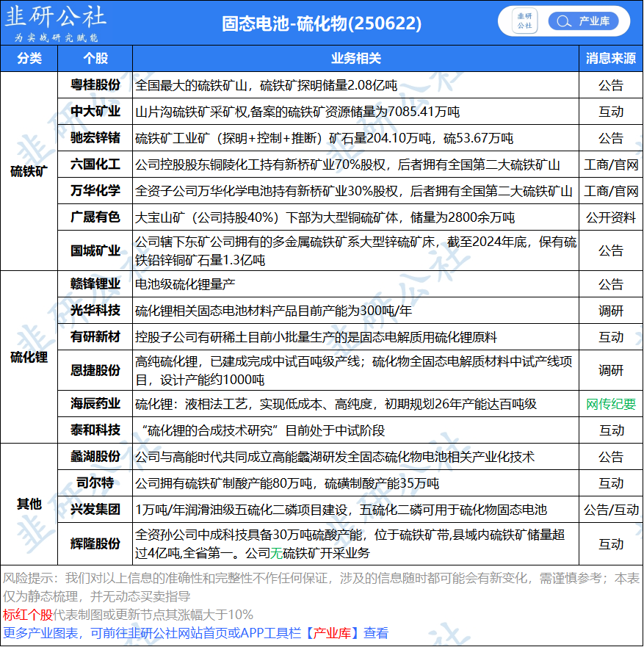Image resolution: width=644 pixels, height=647 pixels.
Task: Click 公告/互动 source for 兴发集团
Action: pos(611,510)
